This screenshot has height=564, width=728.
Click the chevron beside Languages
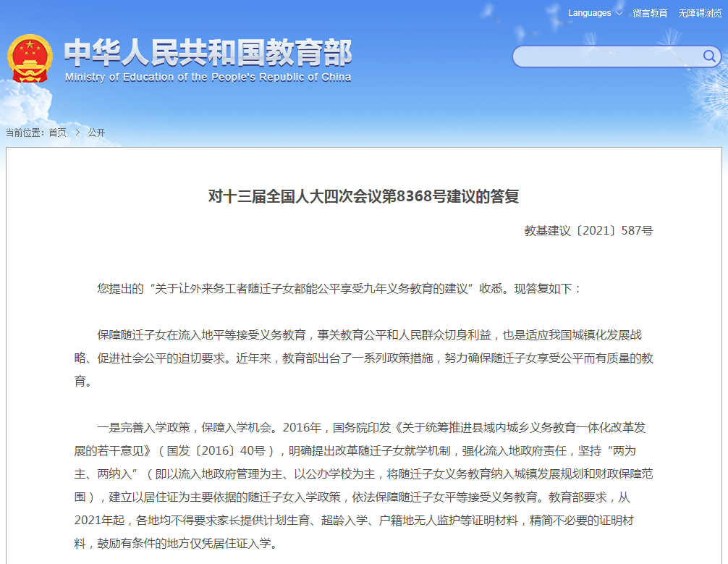tap(619, 12)
